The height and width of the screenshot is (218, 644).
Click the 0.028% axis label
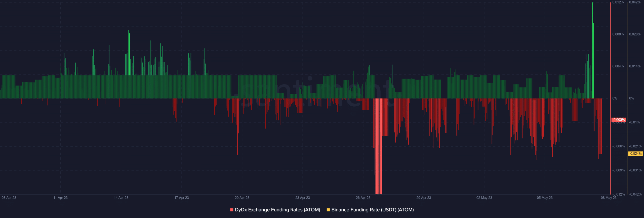[635, 34]
